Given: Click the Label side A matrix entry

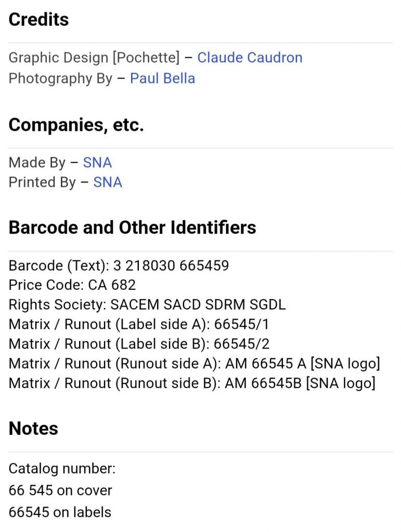Looking at the screenshot, I should pyautogui.click(x=139, y=324).
